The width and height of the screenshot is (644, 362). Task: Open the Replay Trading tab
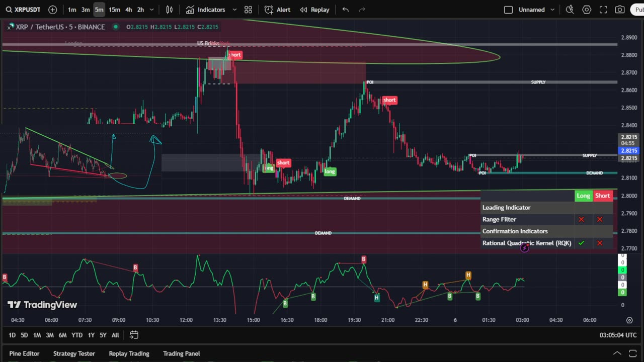point(129,353)
